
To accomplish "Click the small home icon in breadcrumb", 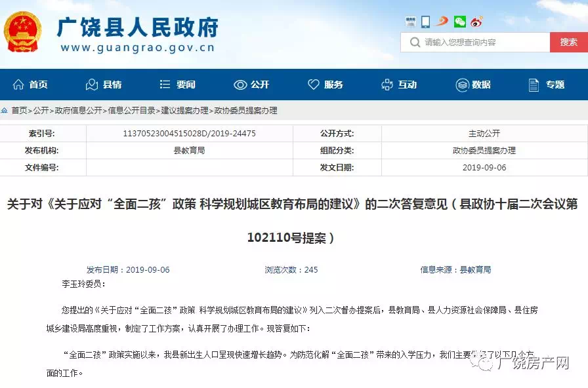I will pyautogui.click(x=5, y=111).
